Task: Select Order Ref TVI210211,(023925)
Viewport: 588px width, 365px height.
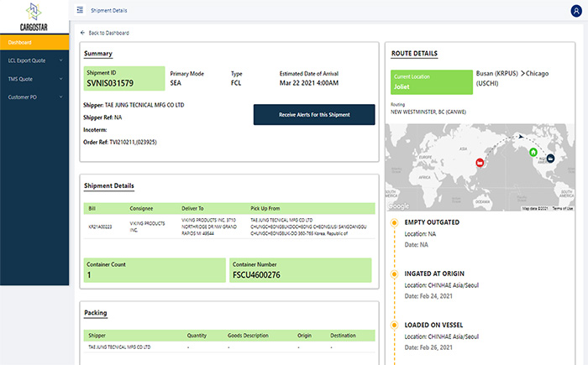Action: [x=120, y=142]
